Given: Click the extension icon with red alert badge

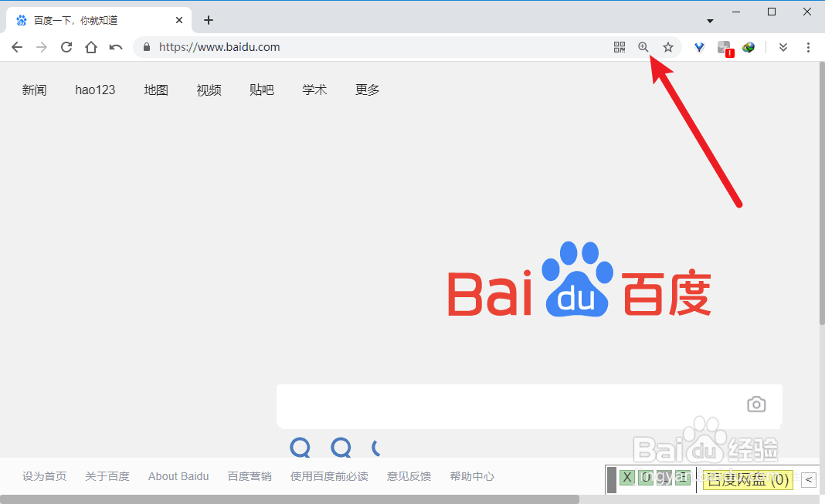Looking at the screenshot, I should tap(724, 47).
